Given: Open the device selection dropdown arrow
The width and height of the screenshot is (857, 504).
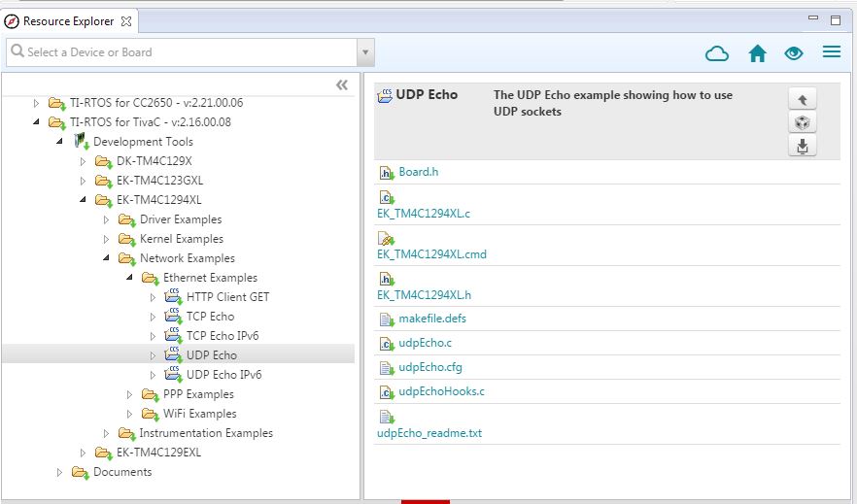Looking at the screenshot, I should [x=365, y=52].
